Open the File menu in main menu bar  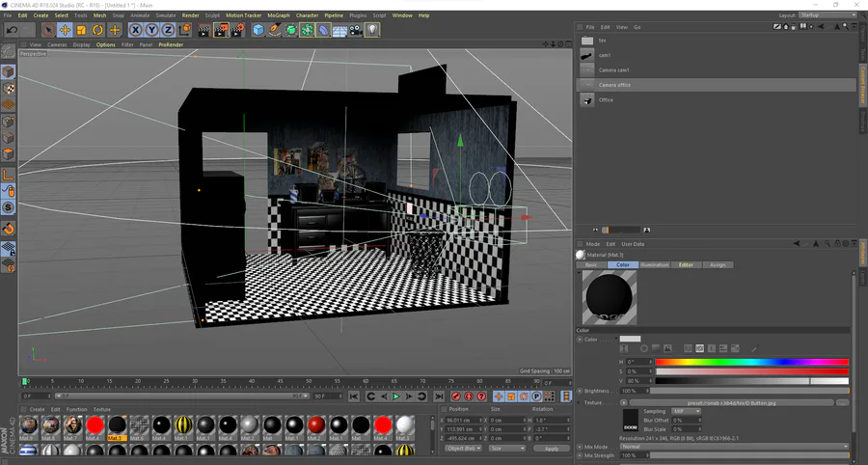8,15
